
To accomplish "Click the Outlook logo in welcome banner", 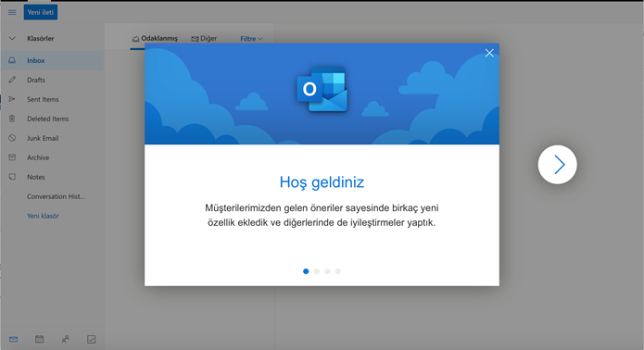I will pyautogui.click(x=322, y=90).
